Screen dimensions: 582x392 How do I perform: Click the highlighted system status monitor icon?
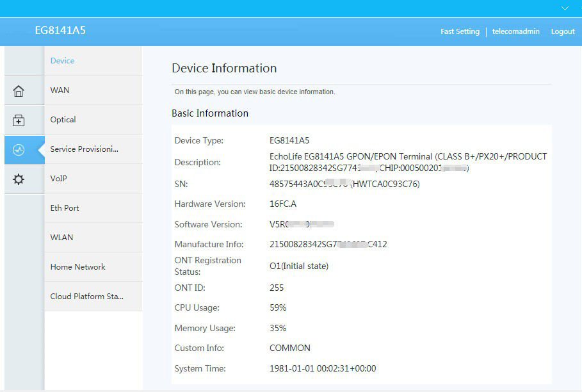(x=19, y=150)
